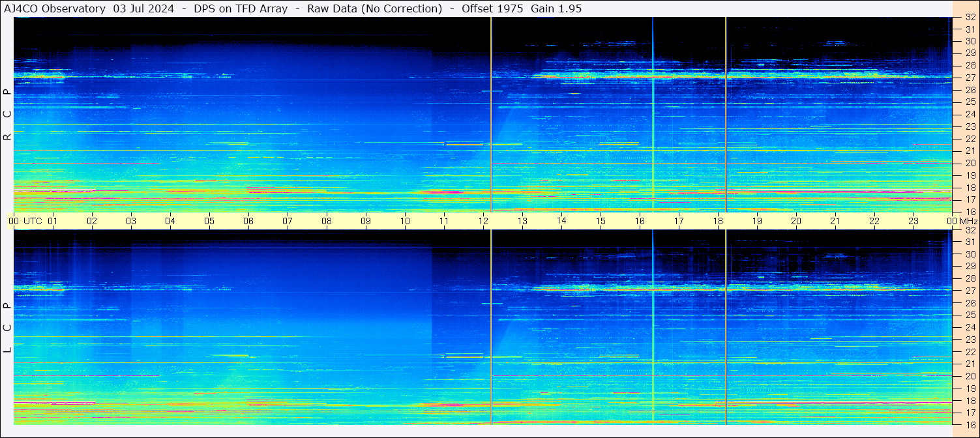Click the 32 MHz label of RCP panel
Screen dimensions: 980x438
point(970,18)
